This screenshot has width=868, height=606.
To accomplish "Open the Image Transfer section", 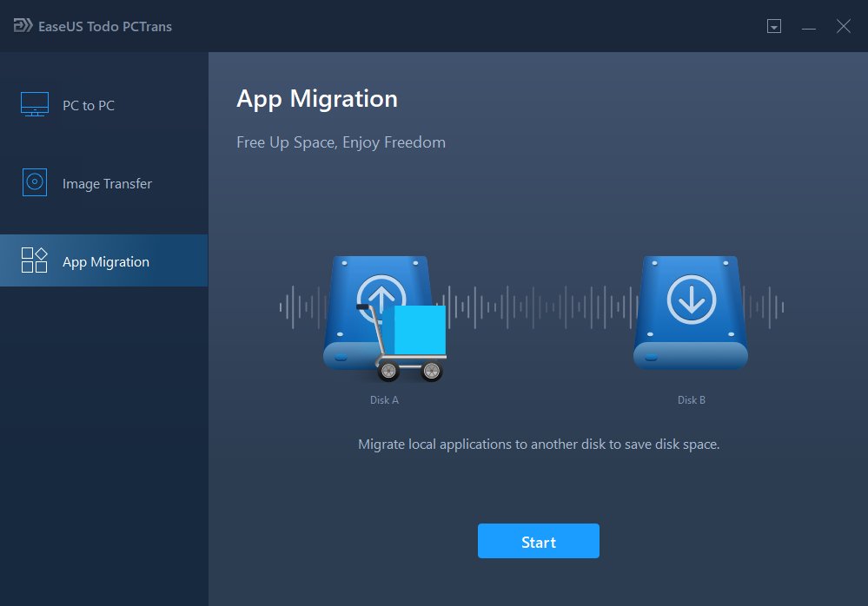I will (x=106, y=182).
